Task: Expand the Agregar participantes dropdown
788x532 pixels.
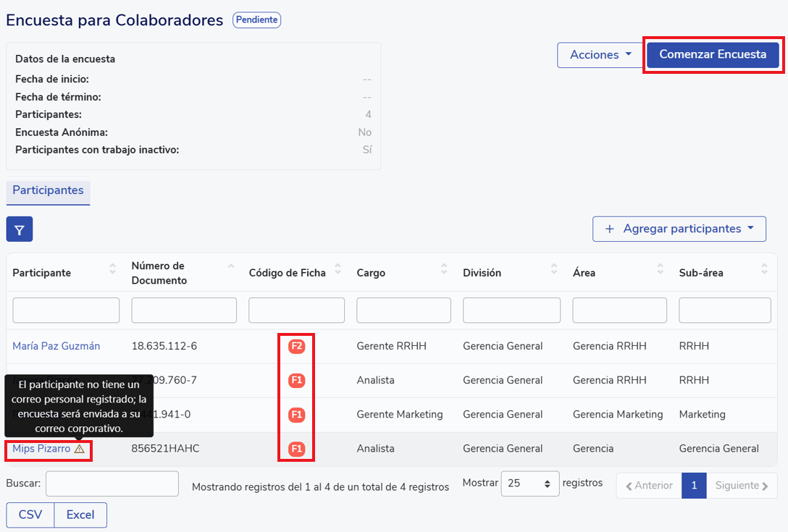Action: [x=679, y=229]
